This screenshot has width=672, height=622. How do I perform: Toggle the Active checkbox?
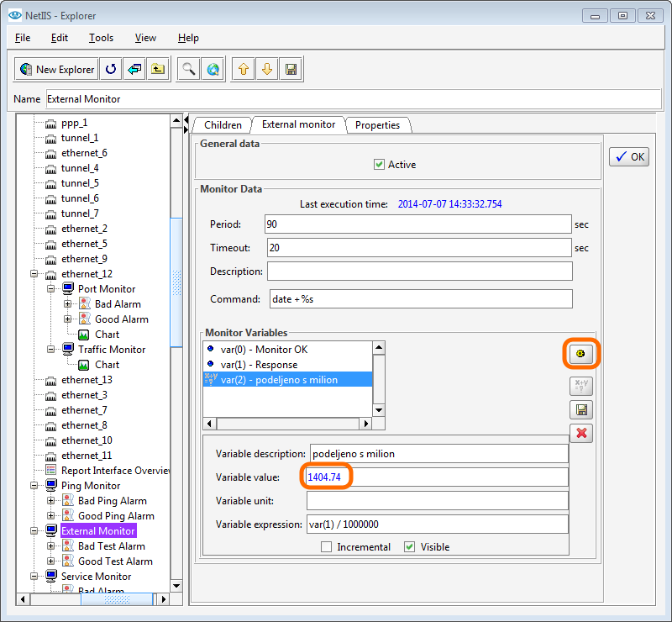pos(379,165)
